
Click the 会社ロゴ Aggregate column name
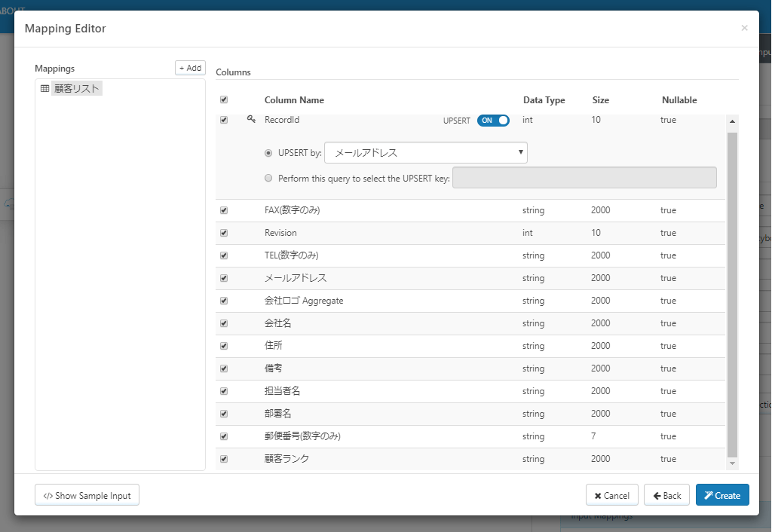(304, 301)
